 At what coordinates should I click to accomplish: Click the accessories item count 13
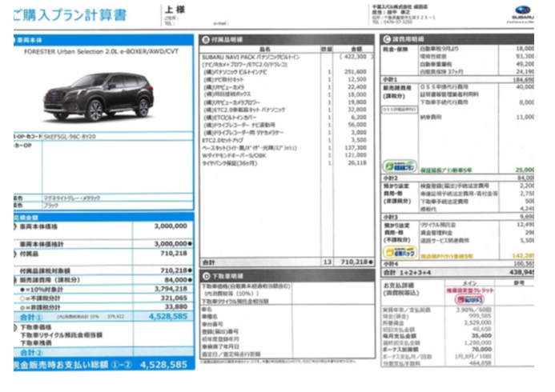[328, 262]
